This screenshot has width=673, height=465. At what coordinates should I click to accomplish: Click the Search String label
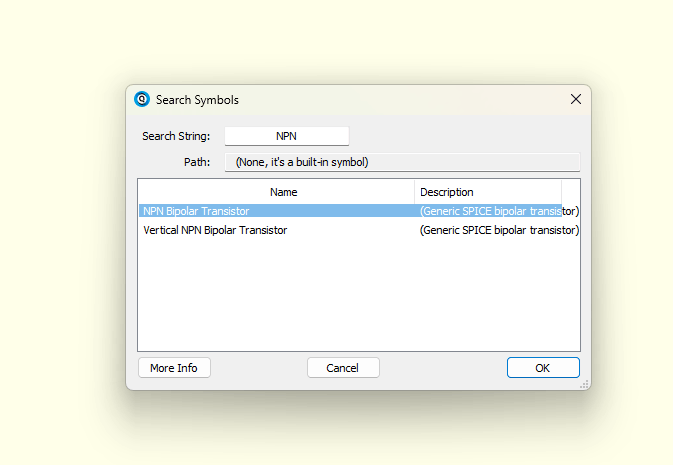[176, 136]
